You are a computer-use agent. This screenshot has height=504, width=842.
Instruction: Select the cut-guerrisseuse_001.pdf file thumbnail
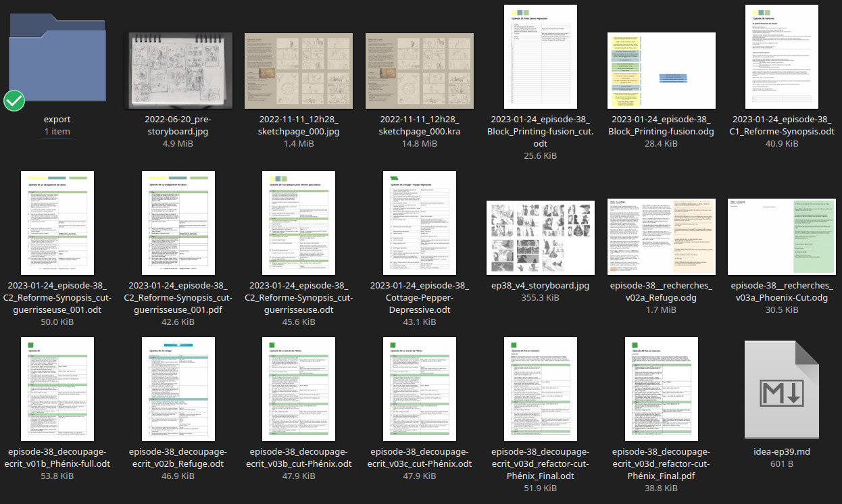pos(178,222)
